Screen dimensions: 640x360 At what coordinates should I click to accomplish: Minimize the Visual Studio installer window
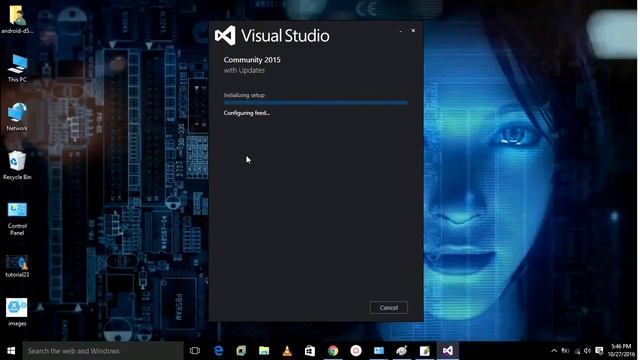[x=400, y=31]
